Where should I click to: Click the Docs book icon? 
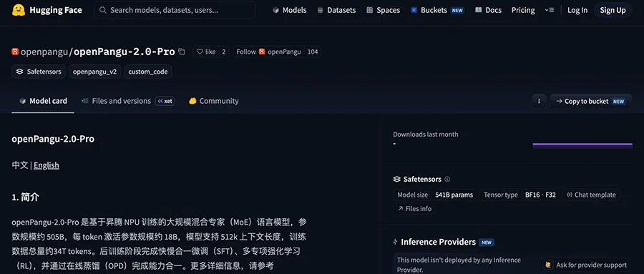click(478, 10)
